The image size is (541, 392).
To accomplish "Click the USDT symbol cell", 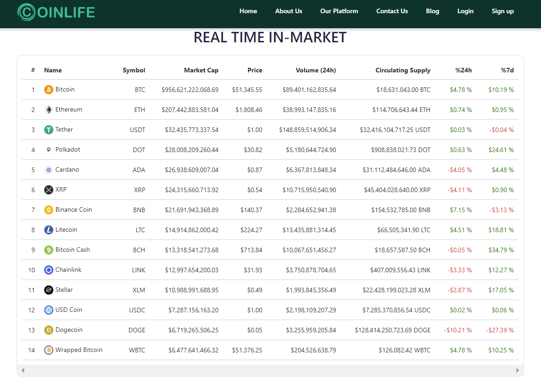I will click(137, 130).
